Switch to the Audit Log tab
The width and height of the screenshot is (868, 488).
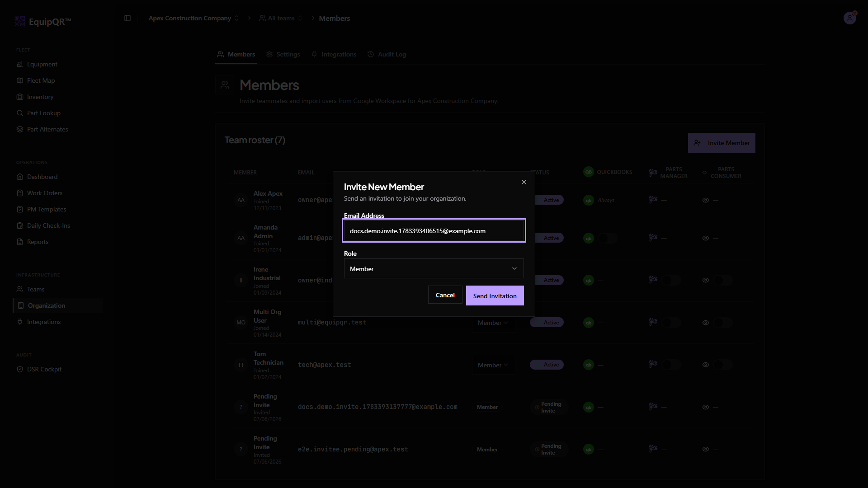[x=387, y=54]
